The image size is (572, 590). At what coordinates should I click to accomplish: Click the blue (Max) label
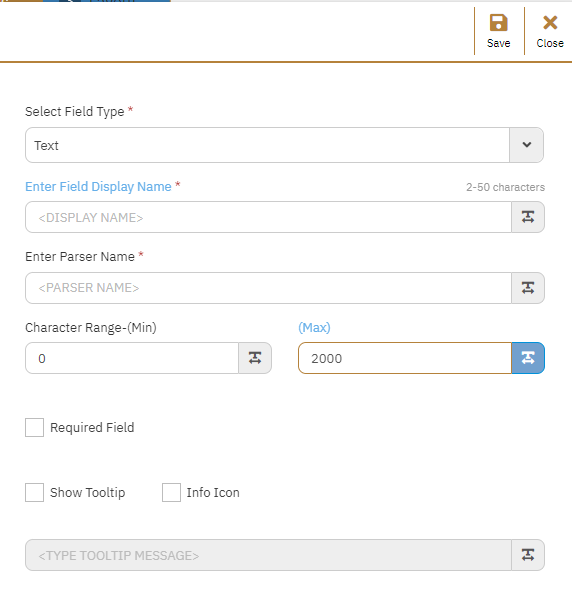coord(314,327)
